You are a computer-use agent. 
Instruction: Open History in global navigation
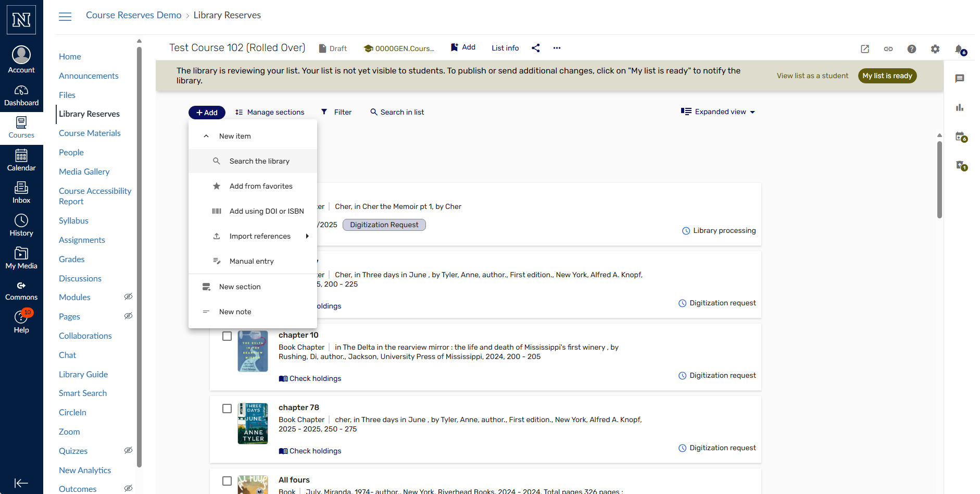21,226
